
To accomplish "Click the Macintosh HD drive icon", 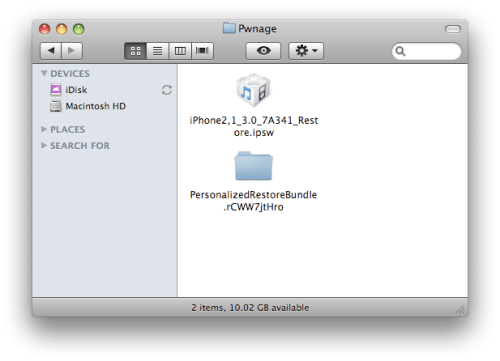I will (x=56, y=106).
